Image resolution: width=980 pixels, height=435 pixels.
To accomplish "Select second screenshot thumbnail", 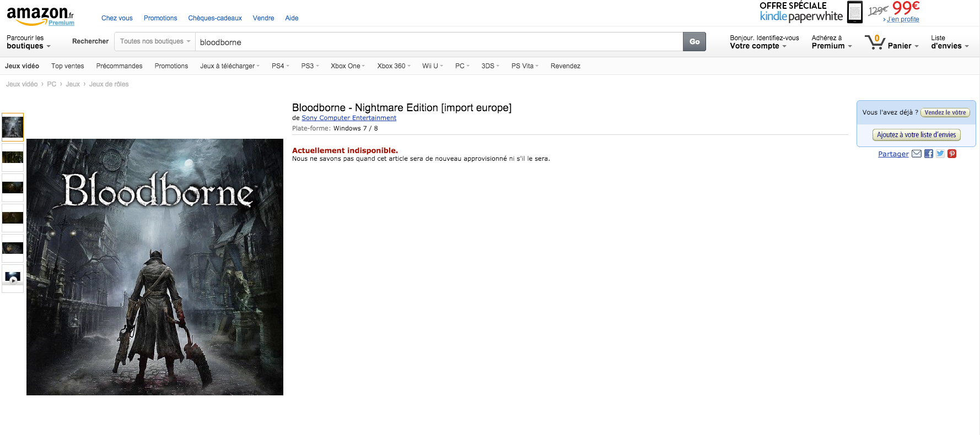I will (x=13, y=157).
